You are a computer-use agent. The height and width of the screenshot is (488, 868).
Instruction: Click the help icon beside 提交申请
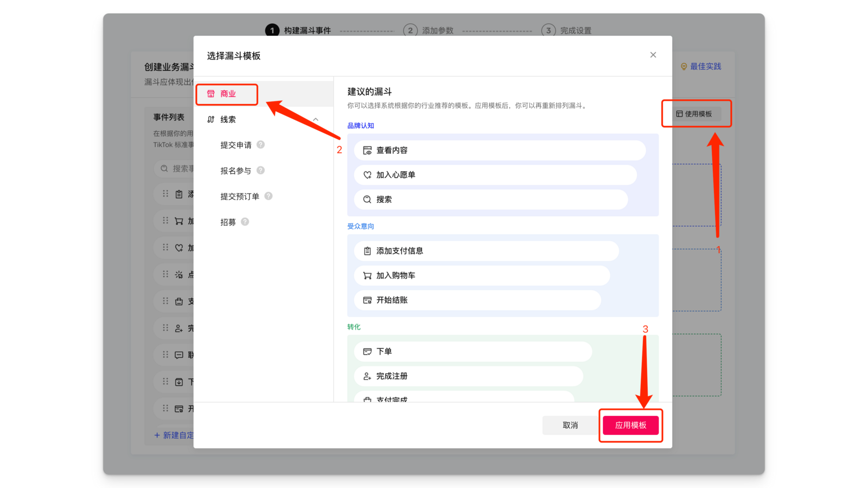(x=260, y=145)
